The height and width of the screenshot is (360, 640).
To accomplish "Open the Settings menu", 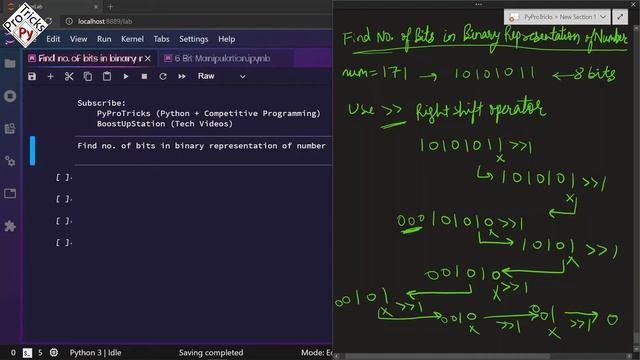I will tap(193, 39).
